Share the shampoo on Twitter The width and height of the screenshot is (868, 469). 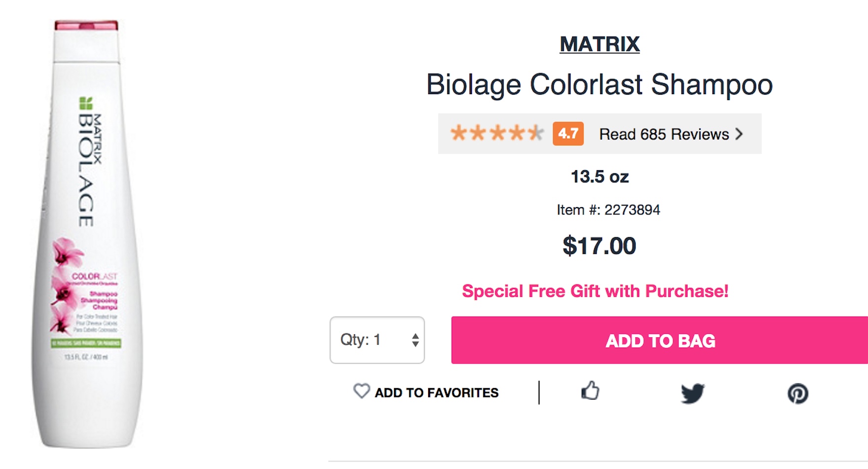692,393
